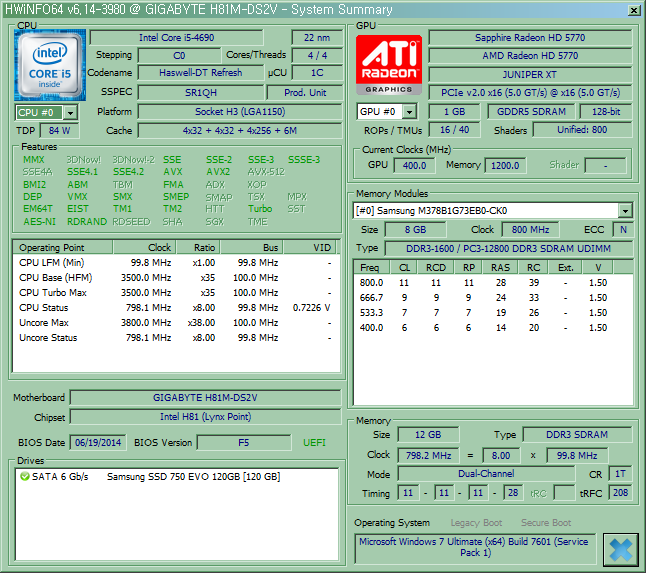
Task: Click the BIOS Version F5 field
Action: coord(243,443)
